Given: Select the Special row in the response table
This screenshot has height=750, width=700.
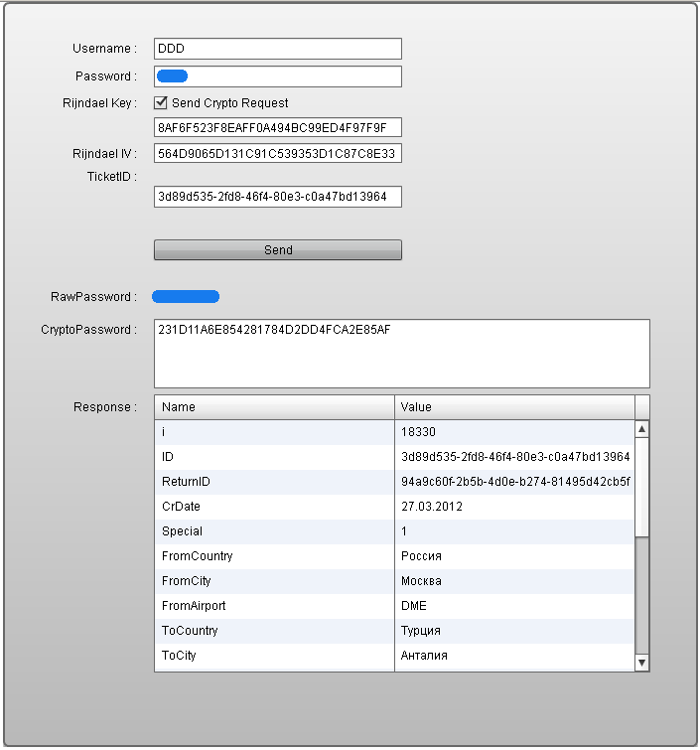Looking at the screenshot, I should [x=395, y=531].
